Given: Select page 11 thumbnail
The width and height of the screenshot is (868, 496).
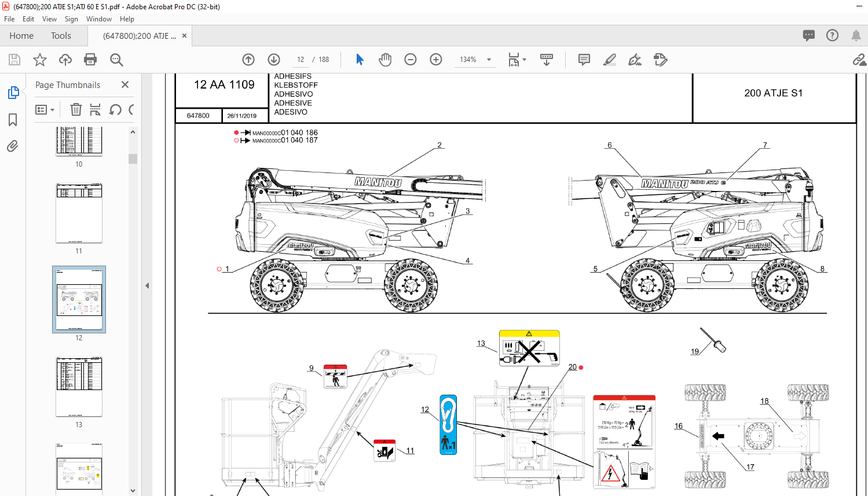Looking at the screenshot, I should (x=79, y=213).
